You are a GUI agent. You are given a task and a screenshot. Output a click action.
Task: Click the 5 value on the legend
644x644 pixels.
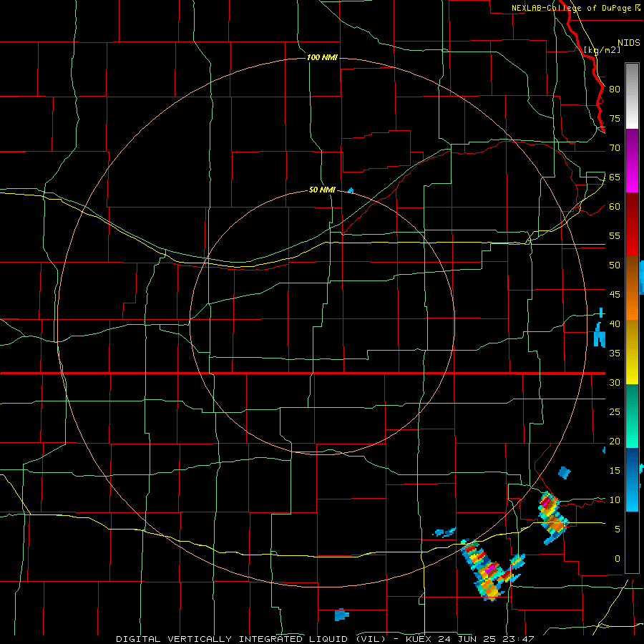tap(618, 530)
